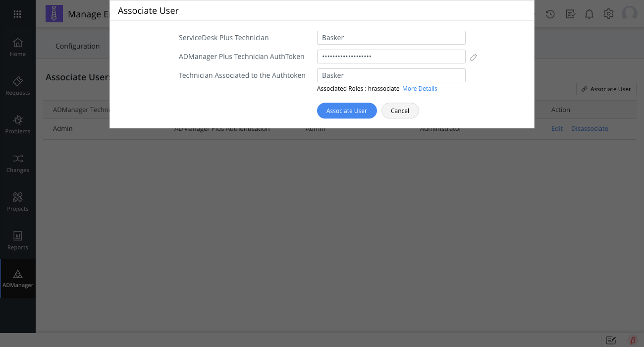Open the approvals list icon
The height and width of the screenshot is (347, 644).
(x=570, y=14)
